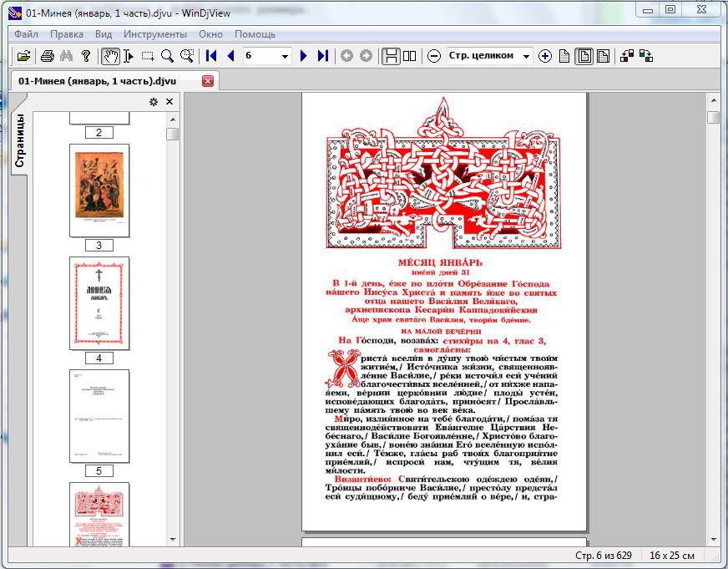Open the zoom dropdown 'Стр. целиком'

pos(526,56)
